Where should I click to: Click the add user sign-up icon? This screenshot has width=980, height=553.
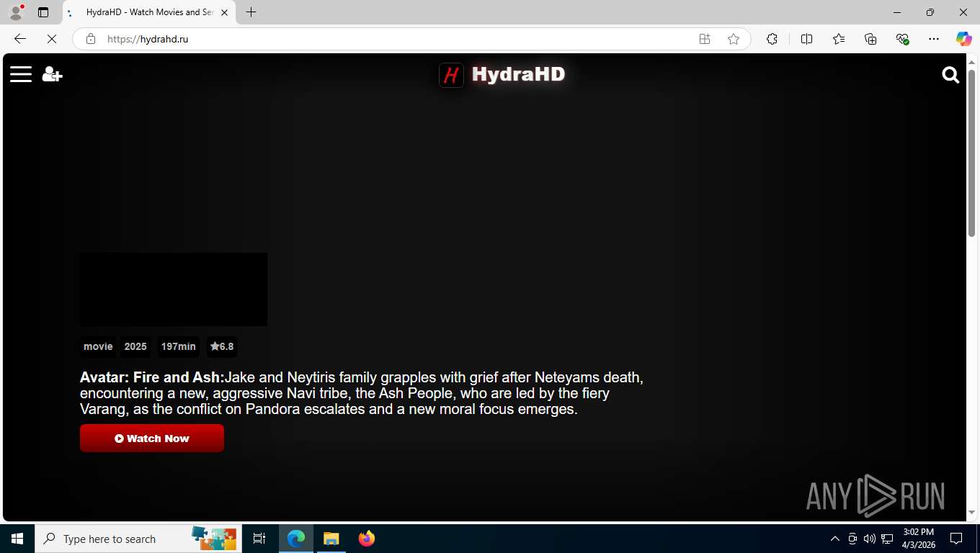52,74
